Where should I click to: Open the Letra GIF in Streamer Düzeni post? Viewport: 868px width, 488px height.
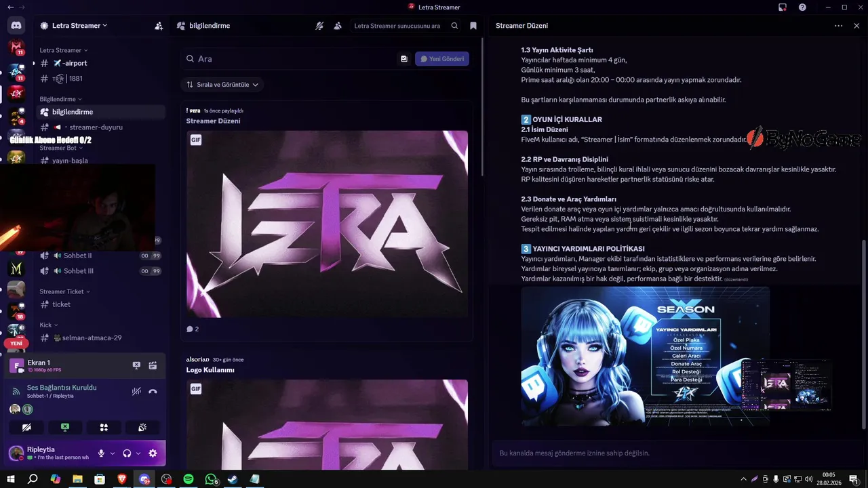(x=327, y=224)
